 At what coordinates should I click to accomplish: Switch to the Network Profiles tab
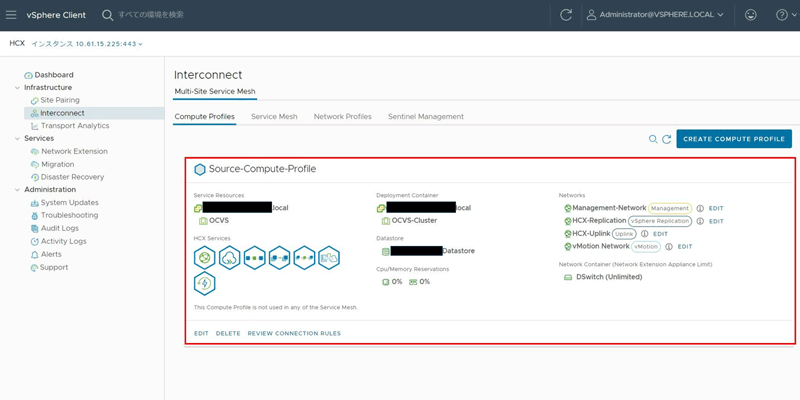tap(342, 116)
